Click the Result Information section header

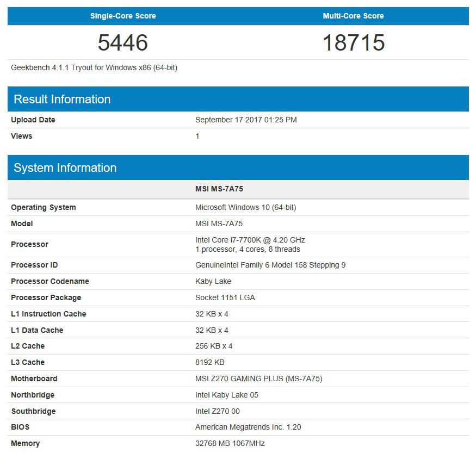pos(60,99)
